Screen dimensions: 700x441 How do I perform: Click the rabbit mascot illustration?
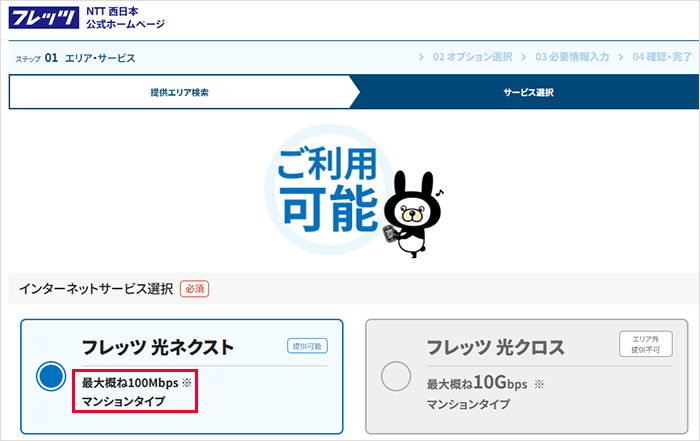point(413,214)
